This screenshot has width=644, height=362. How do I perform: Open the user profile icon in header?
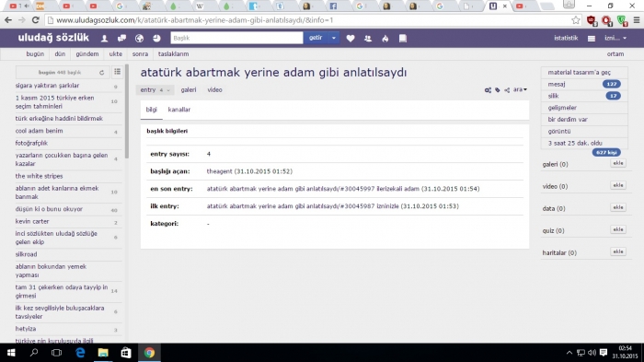click(x=104, y=39)
